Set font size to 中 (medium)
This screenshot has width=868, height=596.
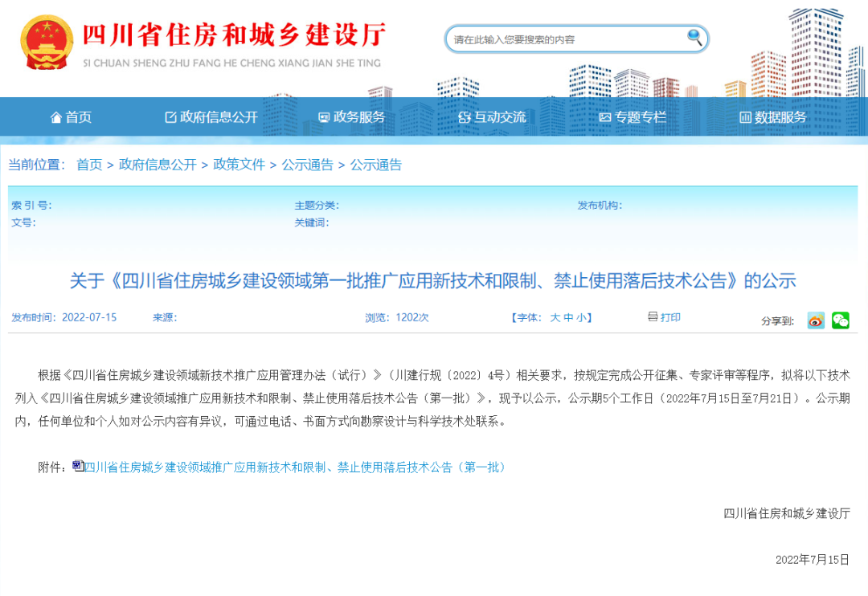(x=568, y=318)
